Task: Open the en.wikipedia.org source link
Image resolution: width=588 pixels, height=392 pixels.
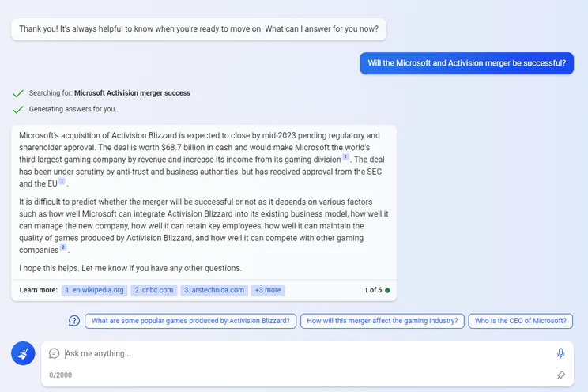Action: 95,290
